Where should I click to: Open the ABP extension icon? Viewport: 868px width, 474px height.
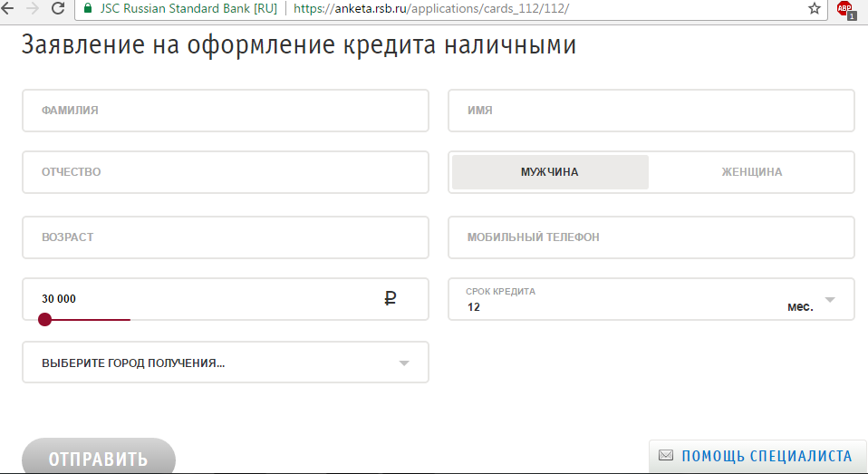846,9
